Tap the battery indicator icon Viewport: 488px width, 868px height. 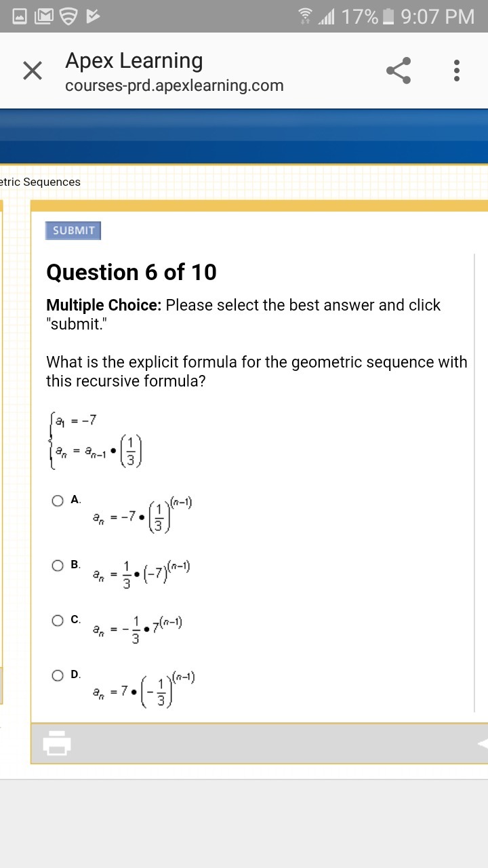point(388,16)
